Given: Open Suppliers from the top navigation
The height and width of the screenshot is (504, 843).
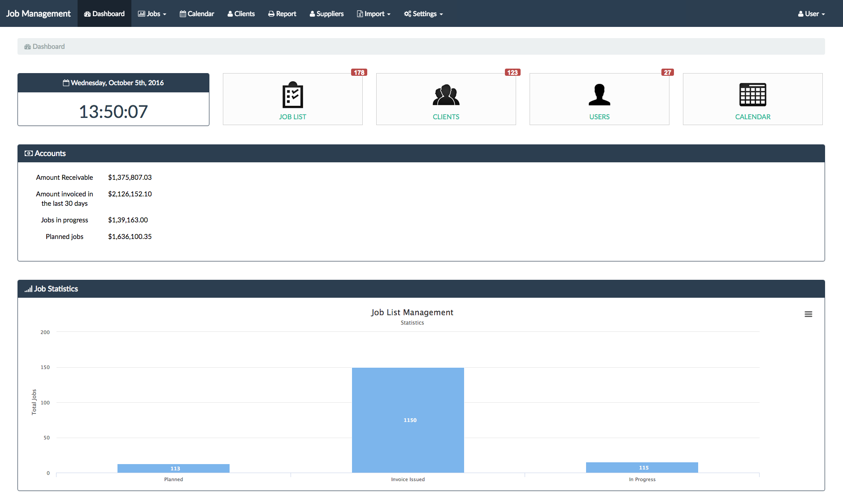Looking at the screenshot, I should pyautogui.click(x=326, y=14).
